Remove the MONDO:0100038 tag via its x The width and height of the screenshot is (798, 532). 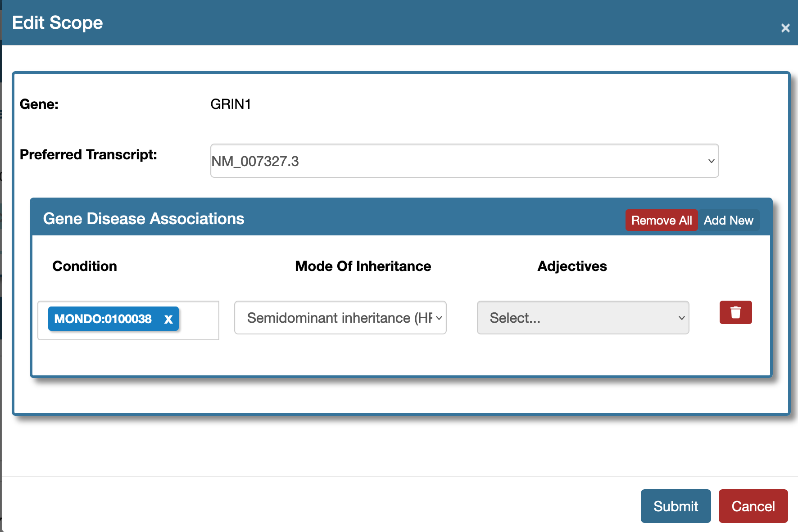pyautogui.click(x=168, y=319)
